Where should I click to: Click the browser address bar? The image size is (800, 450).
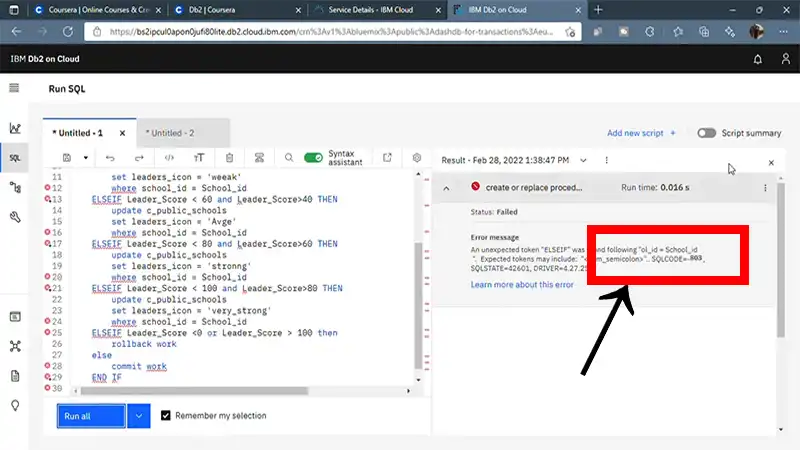(x=331, y=32)
